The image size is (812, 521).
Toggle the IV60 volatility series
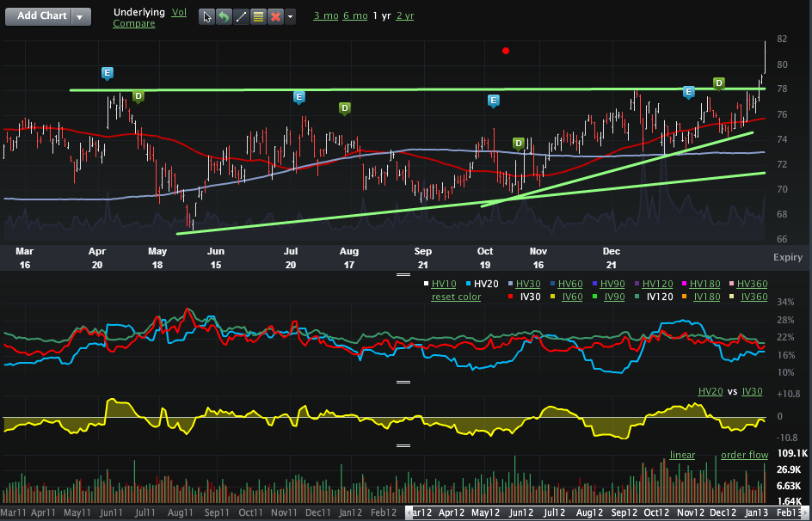(x=571, y=297)
